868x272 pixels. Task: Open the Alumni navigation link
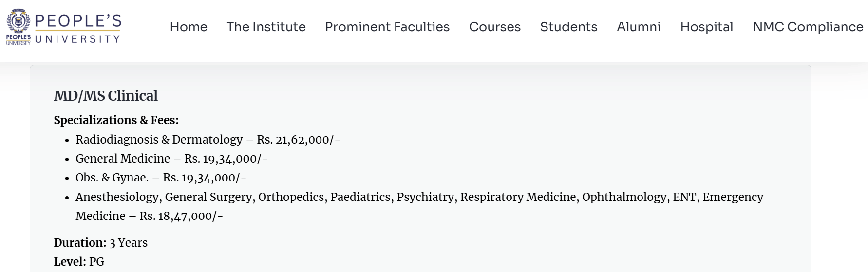pos(639,27)
